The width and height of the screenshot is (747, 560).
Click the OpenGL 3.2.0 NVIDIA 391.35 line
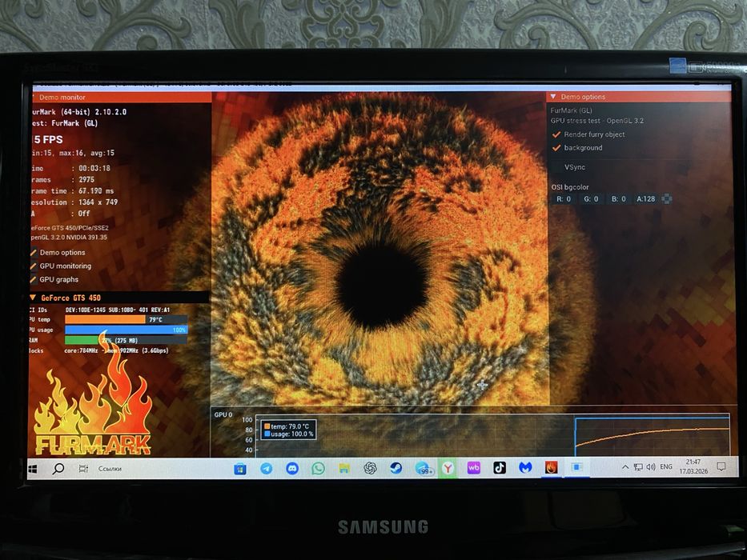tap(69, 237)
